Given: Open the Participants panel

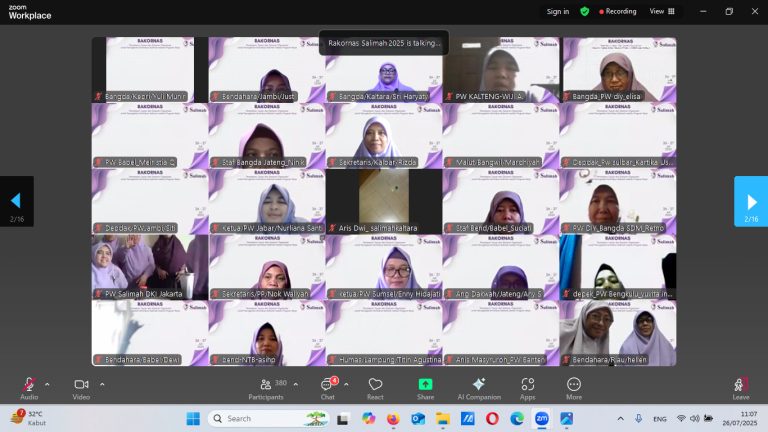Looking at the screenshot, I should pos(266,389).
